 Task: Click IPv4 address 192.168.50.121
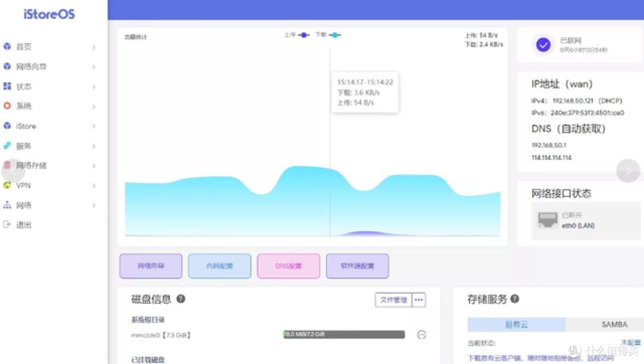[573, 101]
